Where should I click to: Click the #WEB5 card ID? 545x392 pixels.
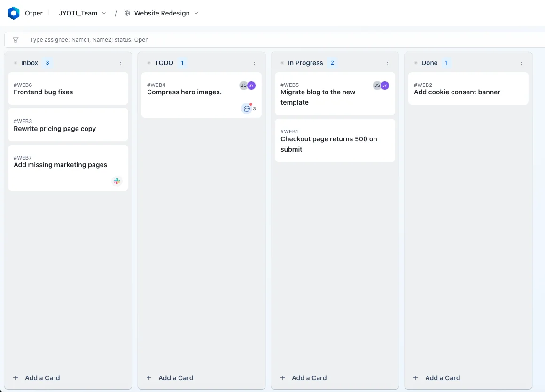[290, 85]
